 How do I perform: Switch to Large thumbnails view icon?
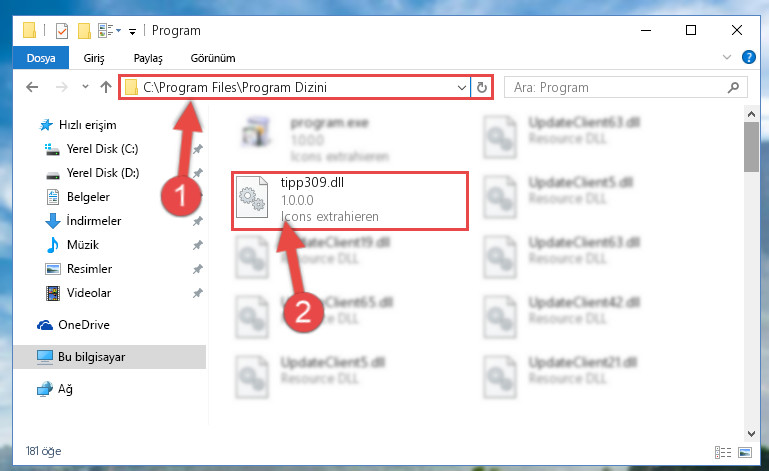(744, 452)
